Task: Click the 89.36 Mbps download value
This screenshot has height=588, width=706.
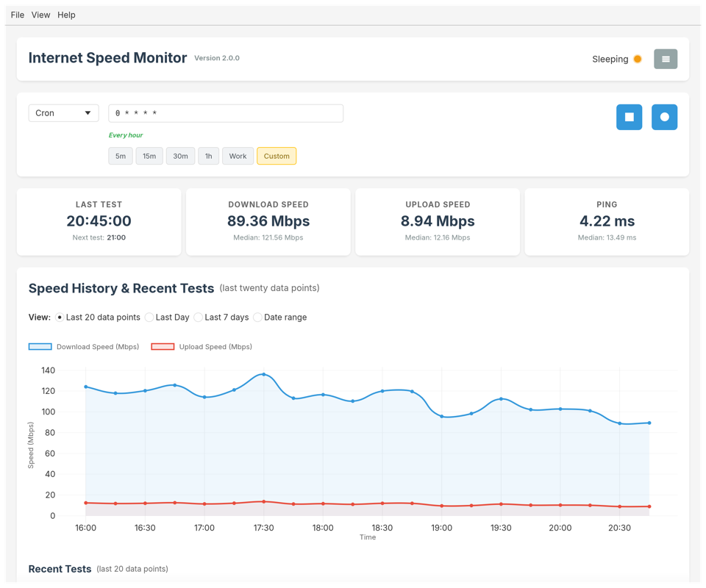Action: 268,221
